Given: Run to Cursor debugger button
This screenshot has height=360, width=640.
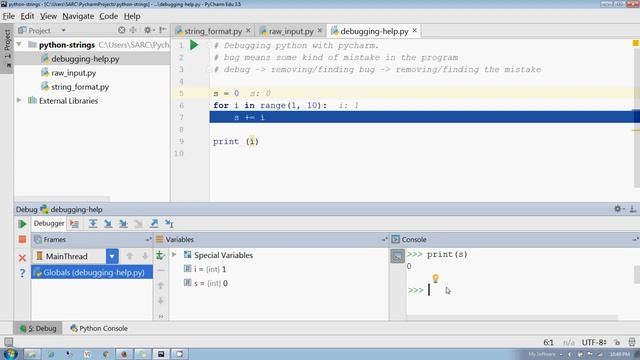Looking at the screenshot, I should (x=169, y=224).
